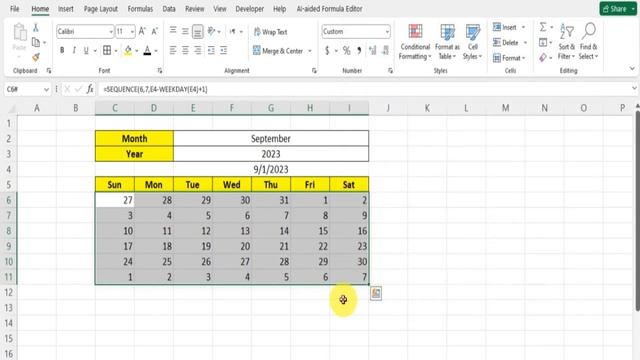Viewport: 640px width, 360px height.
Task: Open the AI-aided Formula Editor tab
Action: pos(329,9)
